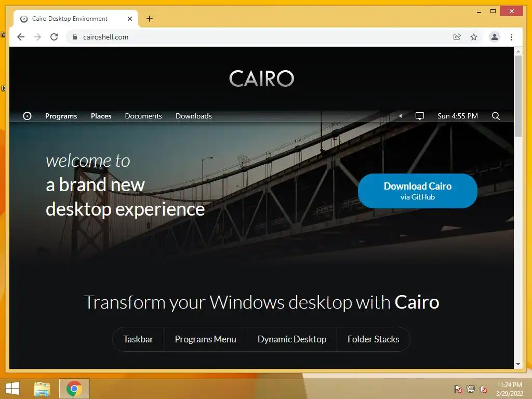Open the Windows Start button
This screenshot has height=399, width=532.
coord(12,389)
